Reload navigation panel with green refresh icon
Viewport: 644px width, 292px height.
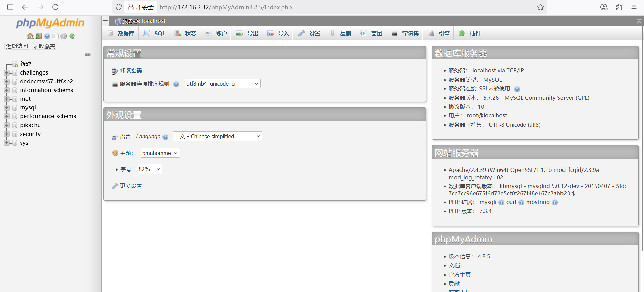click(72, 36)
